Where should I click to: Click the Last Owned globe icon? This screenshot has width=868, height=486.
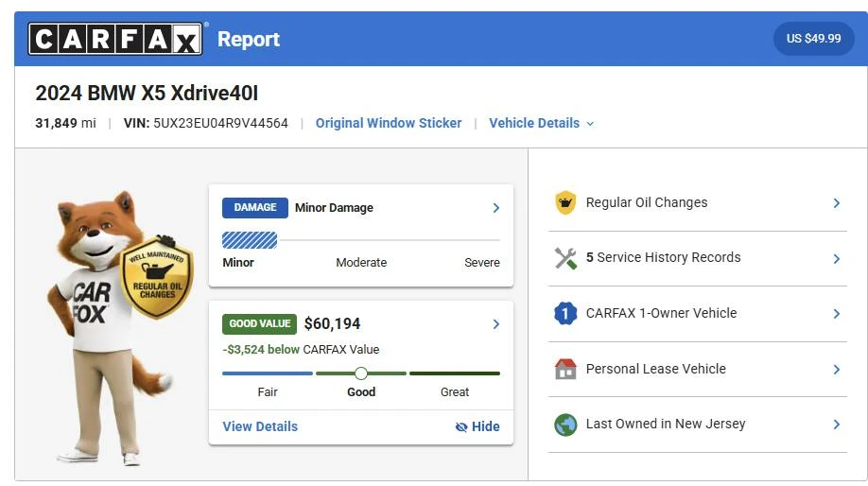coord(565,425)
